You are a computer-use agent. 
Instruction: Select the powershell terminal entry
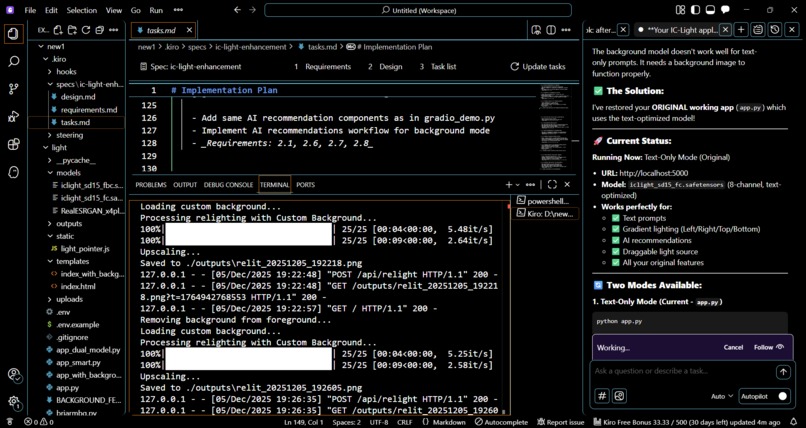pyautogui.click(x=545, y=200)
